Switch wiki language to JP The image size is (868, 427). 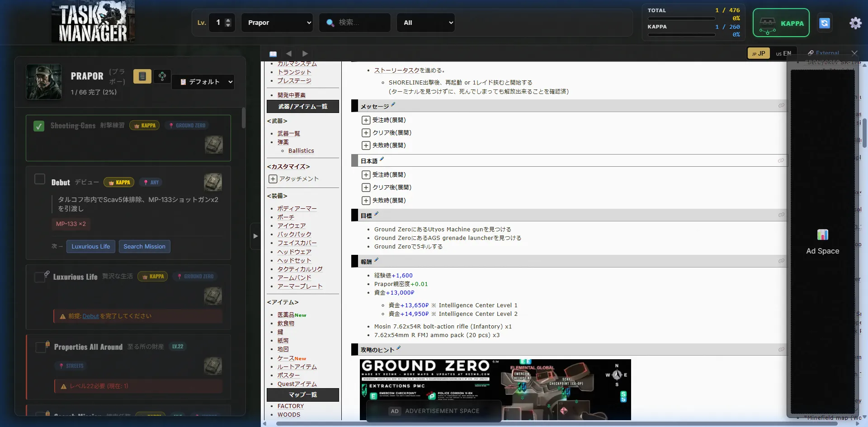point(759,53)
